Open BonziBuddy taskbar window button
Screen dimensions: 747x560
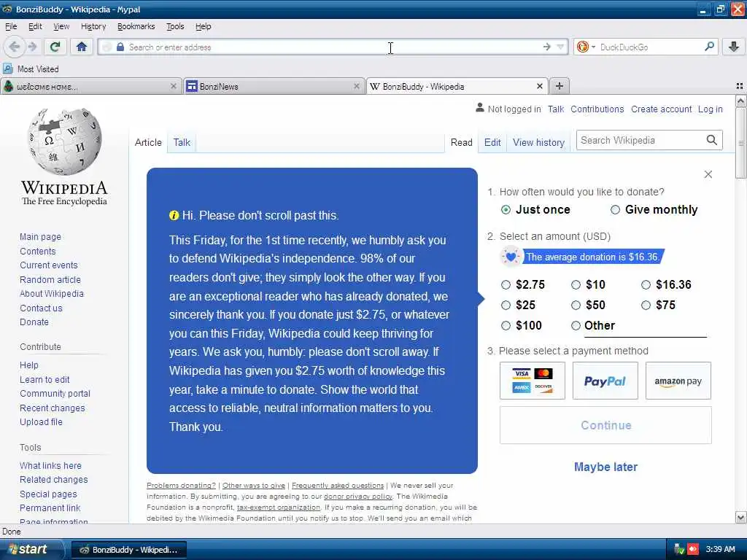click(x=128, y=550)
